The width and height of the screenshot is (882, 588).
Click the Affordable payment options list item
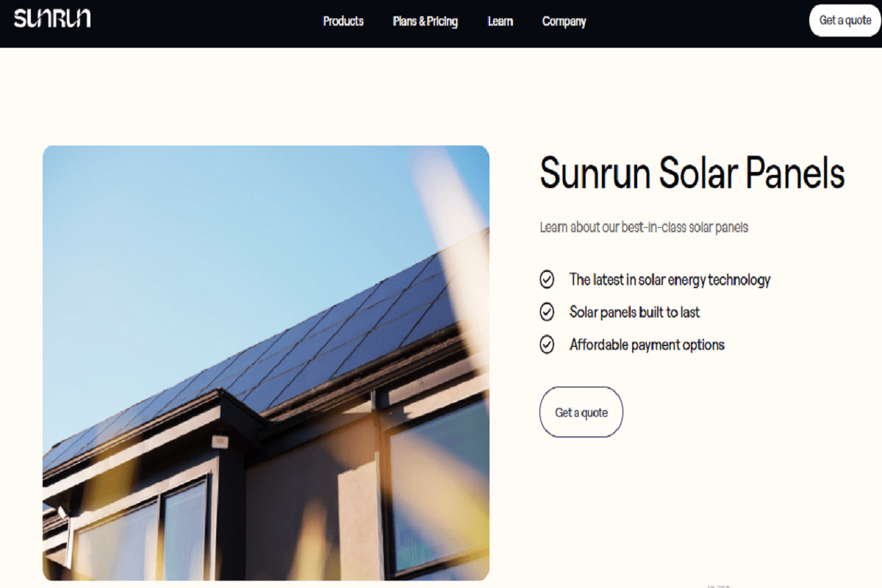point(647,344)
